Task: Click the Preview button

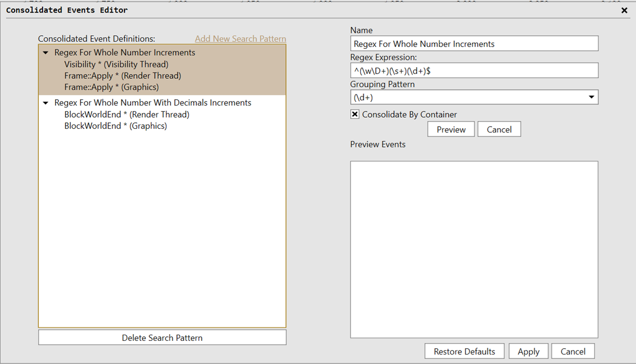Action: pyautogui.click(x=451, y=129)
